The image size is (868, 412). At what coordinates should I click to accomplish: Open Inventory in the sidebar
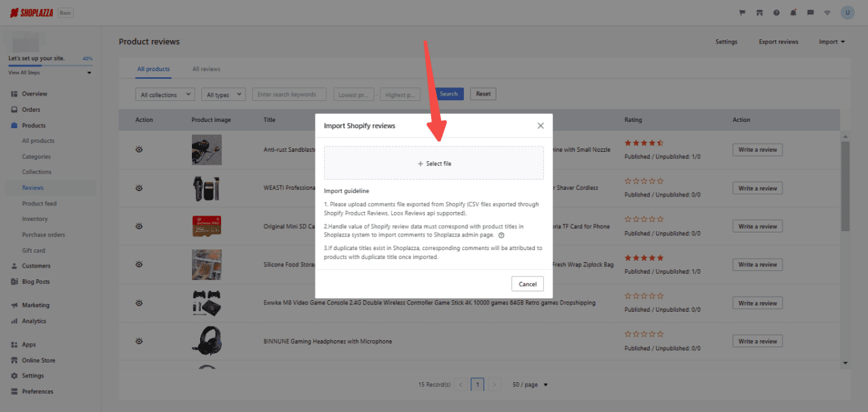(x=35, y=219)
